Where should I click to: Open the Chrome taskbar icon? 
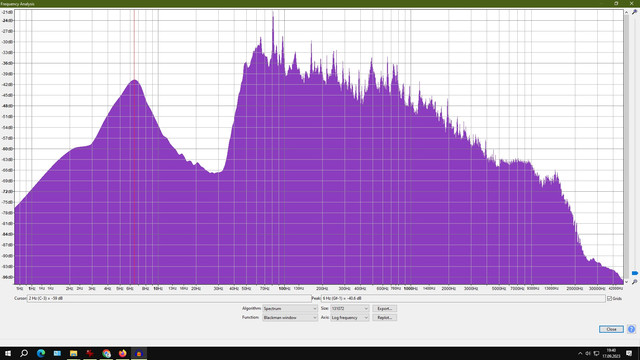(x=107, y=353)
